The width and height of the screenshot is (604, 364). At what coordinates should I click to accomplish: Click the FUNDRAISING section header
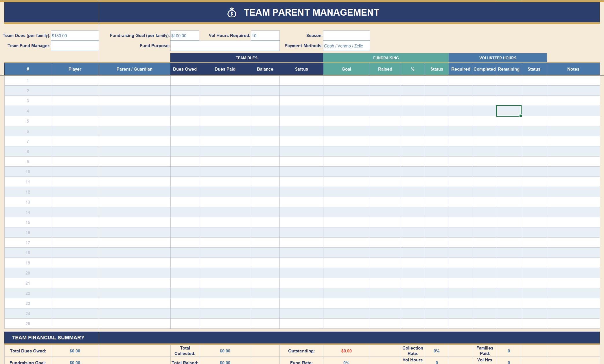click(386, 58)
